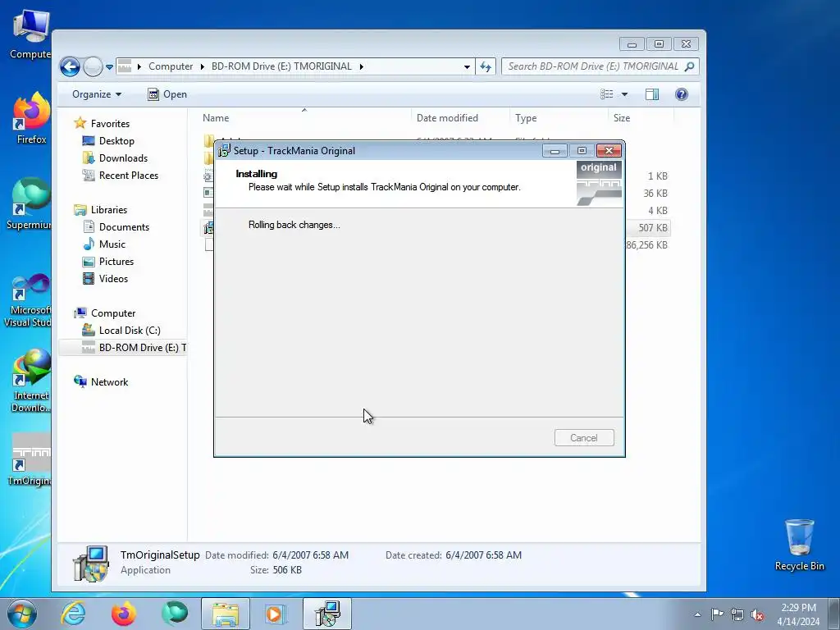The width and height of the screenshot is (840, 630).
Task: Launch Internet Explorer from the taskbar
Action: [73, 614]
